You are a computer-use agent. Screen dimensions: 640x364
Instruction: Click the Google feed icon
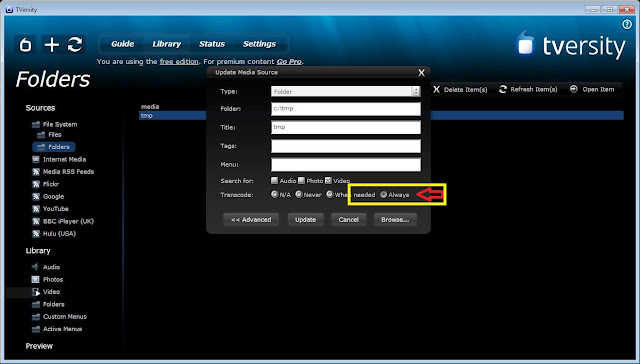[x=36, y=196]
